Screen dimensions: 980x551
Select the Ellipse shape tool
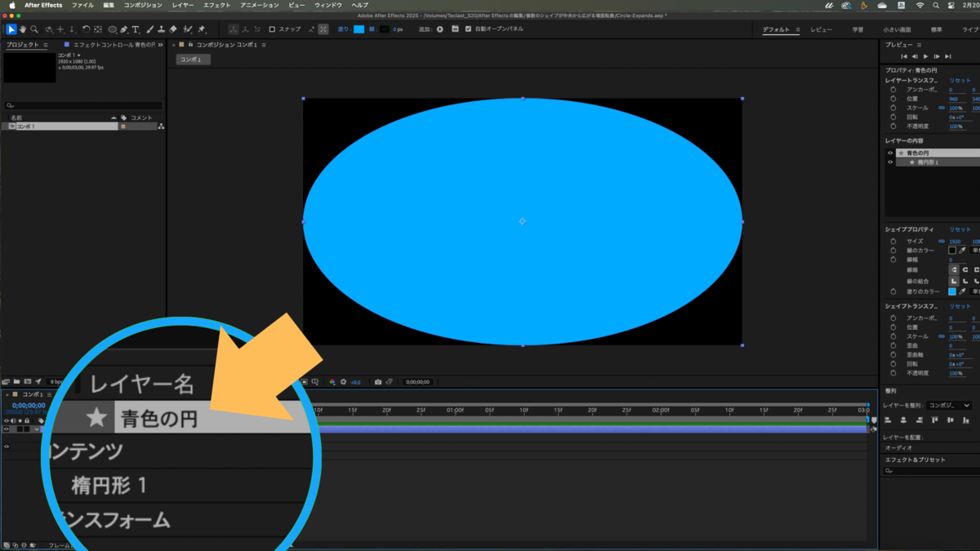pyautogui.click(x=112, y=29)
